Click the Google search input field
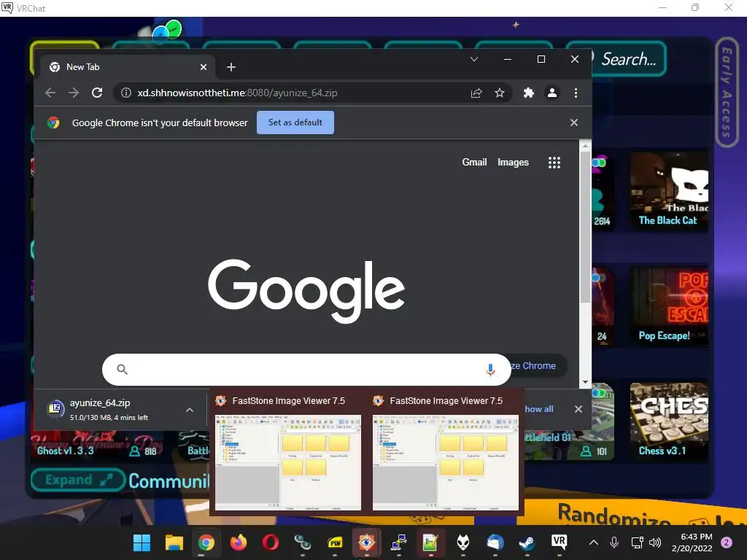This screenshot has width=747, height=560. [x=306, y=370]
